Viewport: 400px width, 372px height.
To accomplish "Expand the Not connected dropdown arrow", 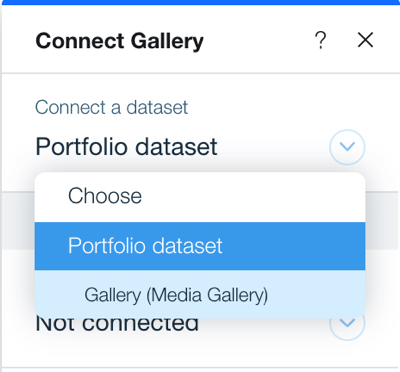I will click(347, 324).
